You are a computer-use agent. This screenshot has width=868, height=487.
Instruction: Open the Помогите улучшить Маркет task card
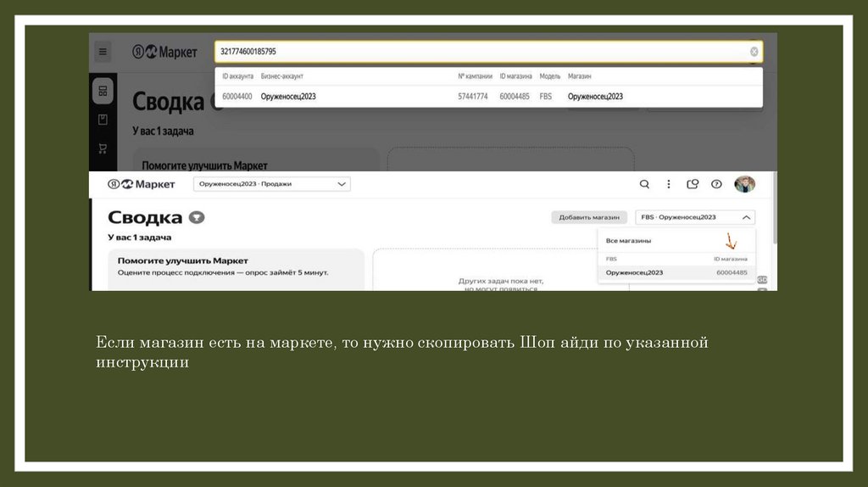pos(236,266)
